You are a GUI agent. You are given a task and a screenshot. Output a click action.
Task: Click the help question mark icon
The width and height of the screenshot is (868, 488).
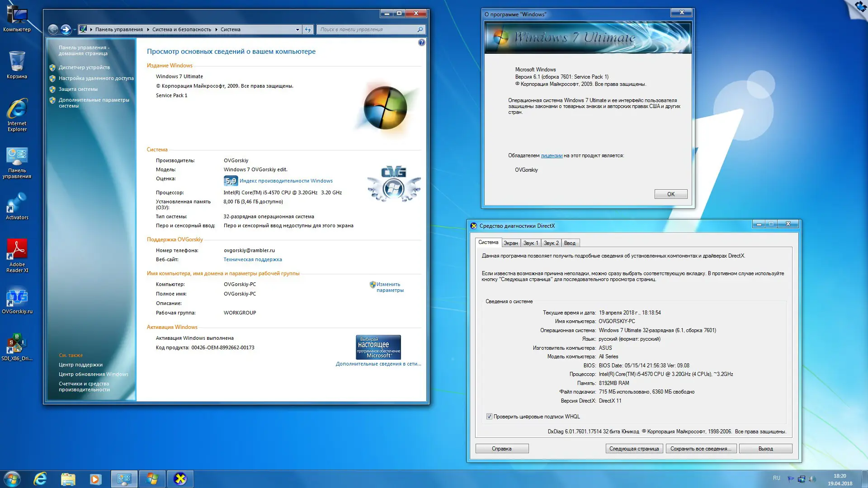tap(421, 42)
